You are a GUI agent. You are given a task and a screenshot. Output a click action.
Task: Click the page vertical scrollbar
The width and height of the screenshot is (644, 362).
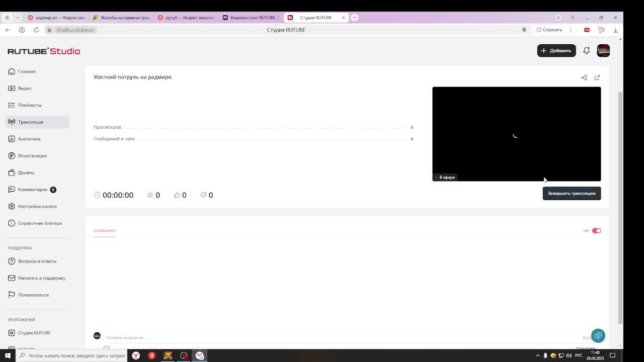click(620, 208)
